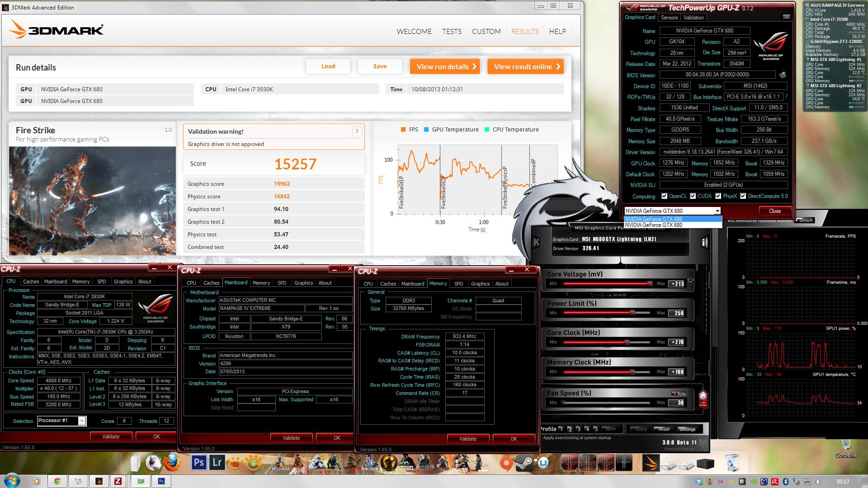Select Afterburner profile slot 1
The height and width of the screenshot is (488, 868).
click(561, 429)
